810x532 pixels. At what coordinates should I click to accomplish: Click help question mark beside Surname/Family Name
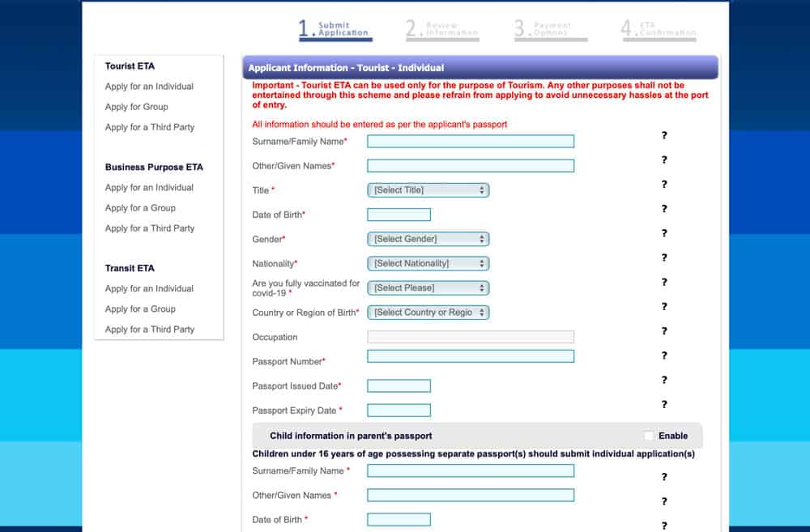tap(664, 136)
